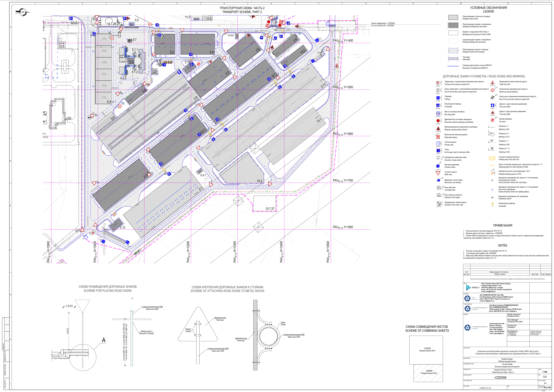
Task: Select the Multi-path railway legend symbol
Action: pyautogui.click(x=438, y=137)
